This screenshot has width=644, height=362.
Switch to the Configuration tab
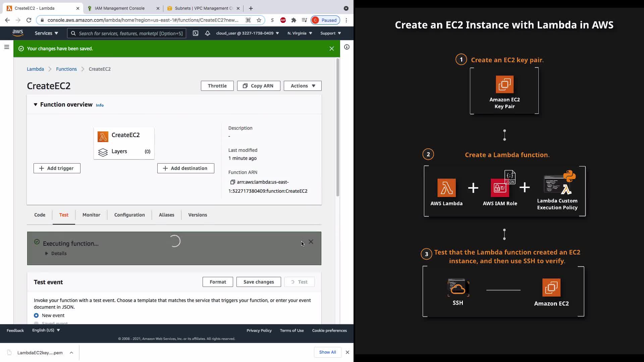coord(129,215)
